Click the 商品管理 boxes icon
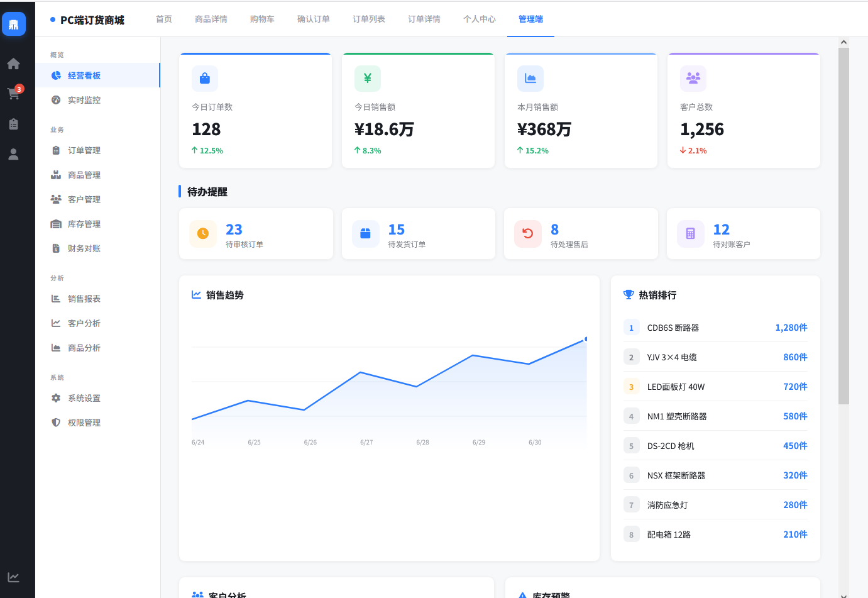This screenshot has width=868, height=598. point(56,175)
